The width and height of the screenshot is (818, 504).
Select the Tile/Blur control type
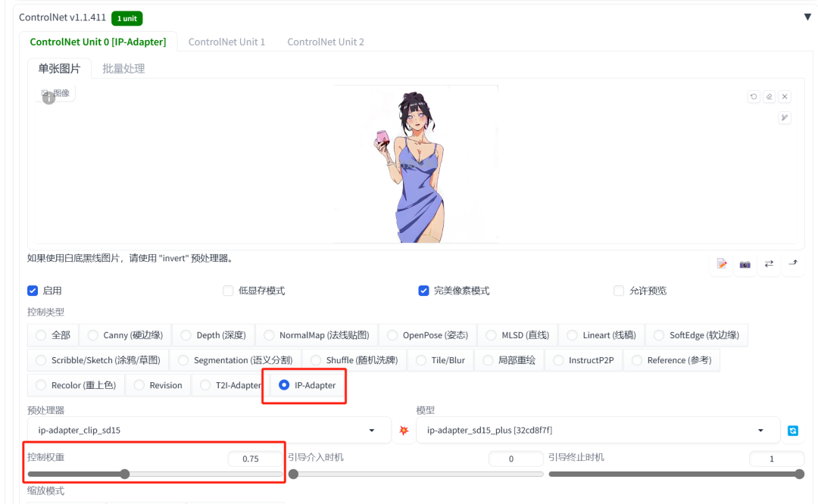click(440, 360)
